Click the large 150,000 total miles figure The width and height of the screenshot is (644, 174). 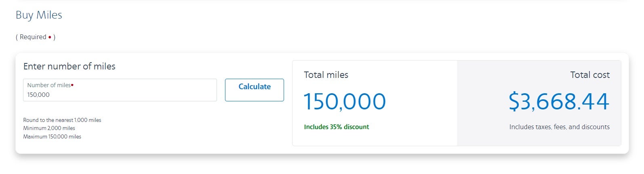click(x=344, y=101)
